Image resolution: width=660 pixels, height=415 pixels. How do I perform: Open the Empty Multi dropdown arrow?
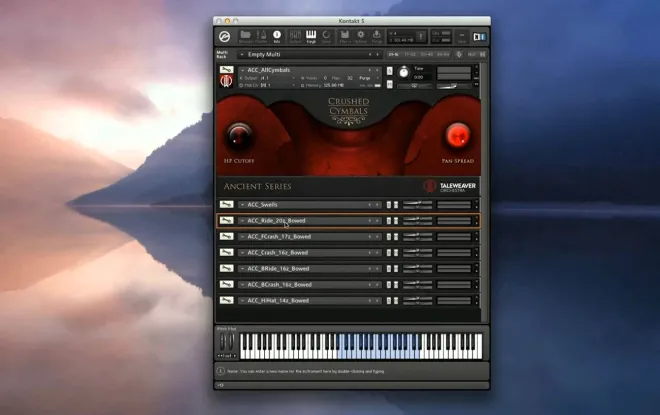coord(242,54)
